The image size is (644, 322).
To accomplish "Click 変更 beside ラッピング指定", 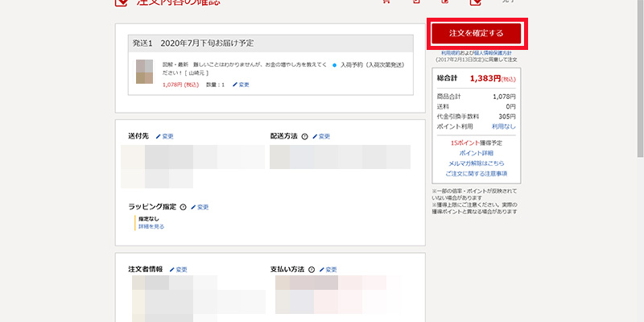I will 200,208.
